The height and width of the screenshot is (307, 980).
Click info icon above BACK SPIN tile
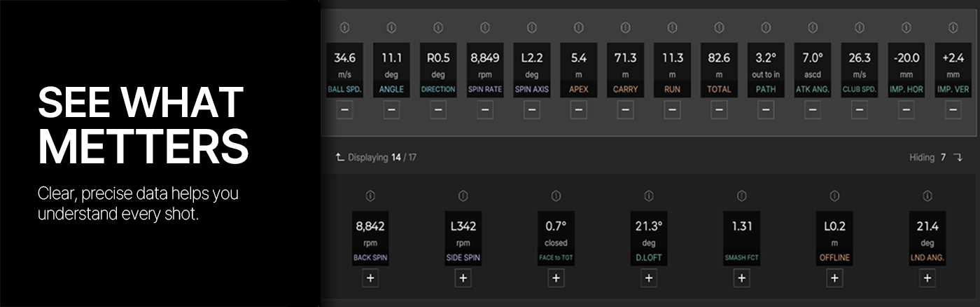click(x=370, y=196)
